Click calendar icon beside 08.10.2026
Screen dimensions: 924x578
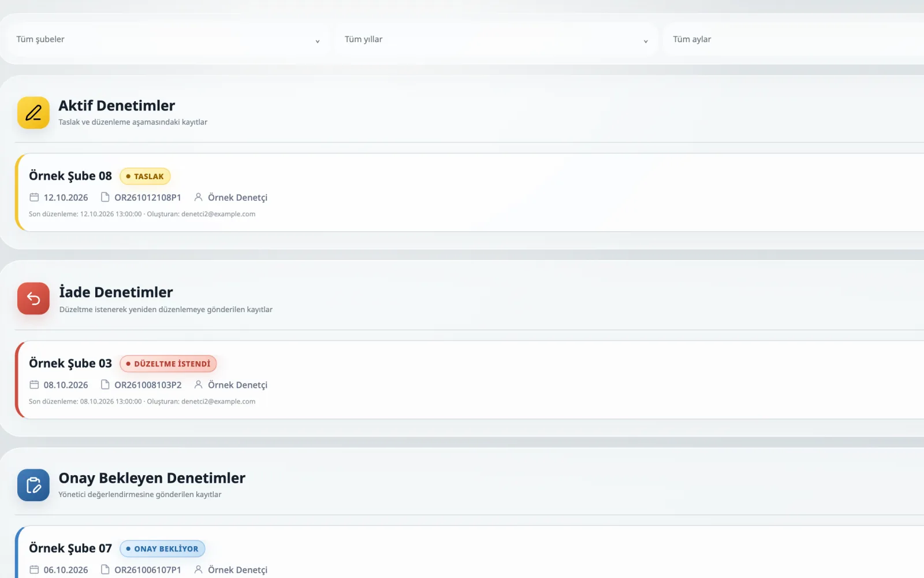[x=34, y=384]
